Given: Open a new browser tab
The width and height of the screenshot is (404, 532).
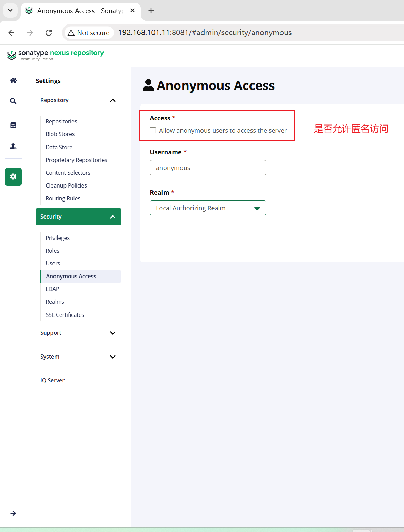Looking at the screenshot, I should coord(151,10).
